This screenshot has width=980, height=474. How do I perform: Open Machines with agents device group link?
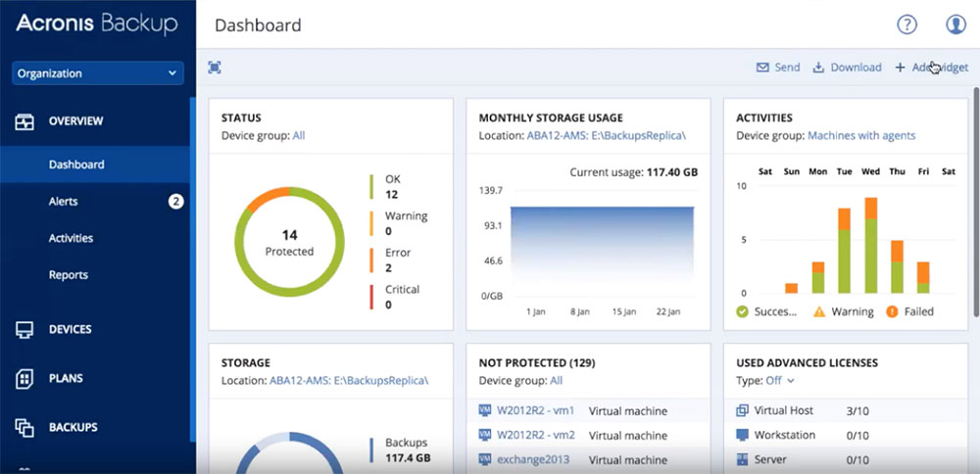tap(861, 135)
